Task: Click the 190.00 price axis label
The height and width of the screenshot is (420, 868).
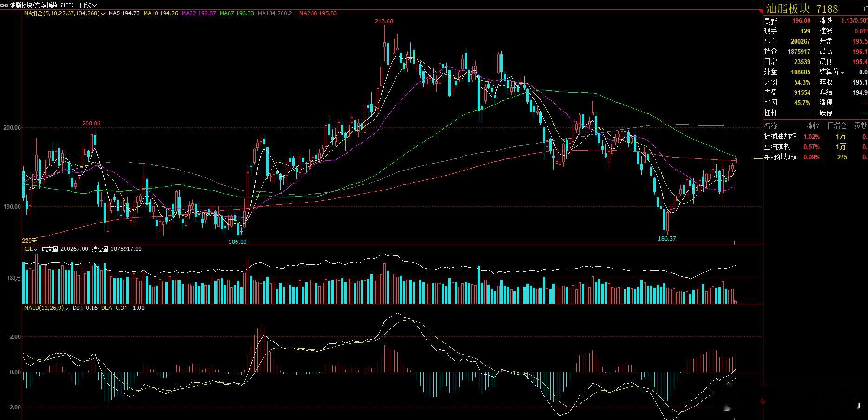Action: (12, 207)
